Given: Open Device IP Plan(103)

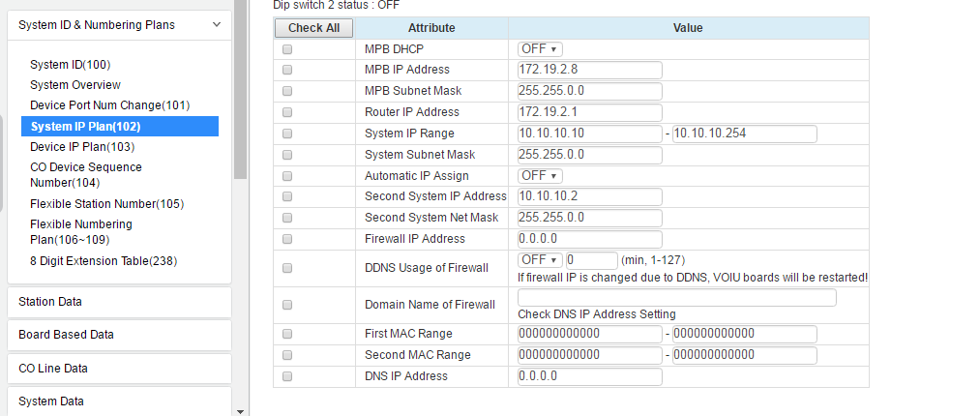Looking at the screenshot, I should [x=82, y=147].
